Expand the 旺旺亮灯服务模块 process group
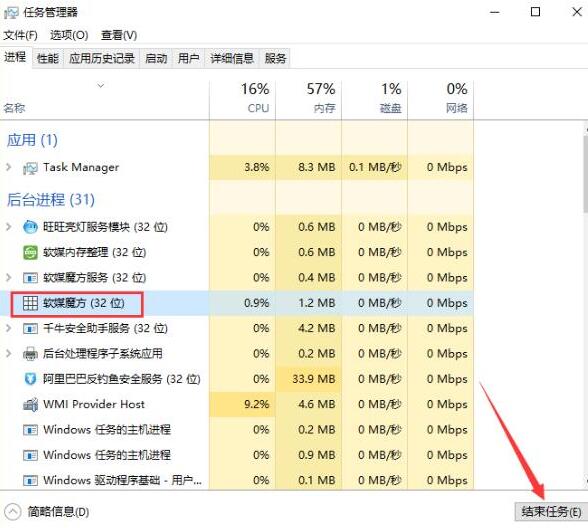This screenshot has height=528, width=588. coord(9,227)
